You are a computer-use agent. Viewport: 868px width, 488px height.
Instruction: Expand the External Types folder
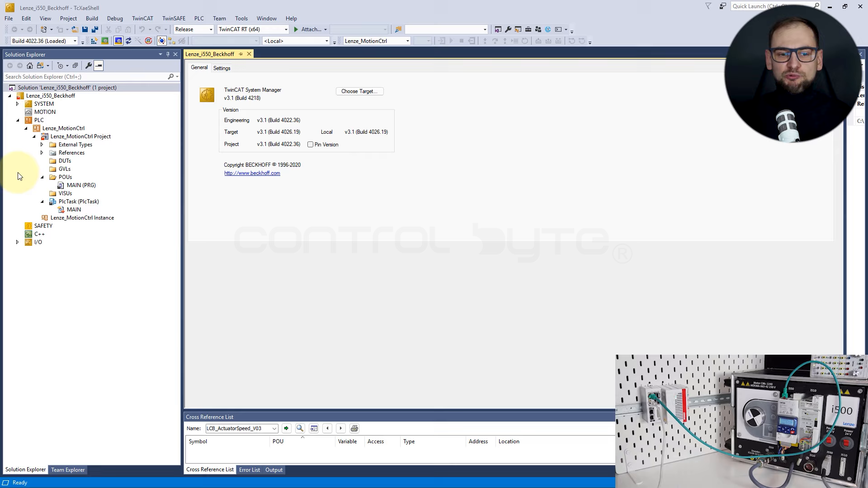tap(42, 145)
